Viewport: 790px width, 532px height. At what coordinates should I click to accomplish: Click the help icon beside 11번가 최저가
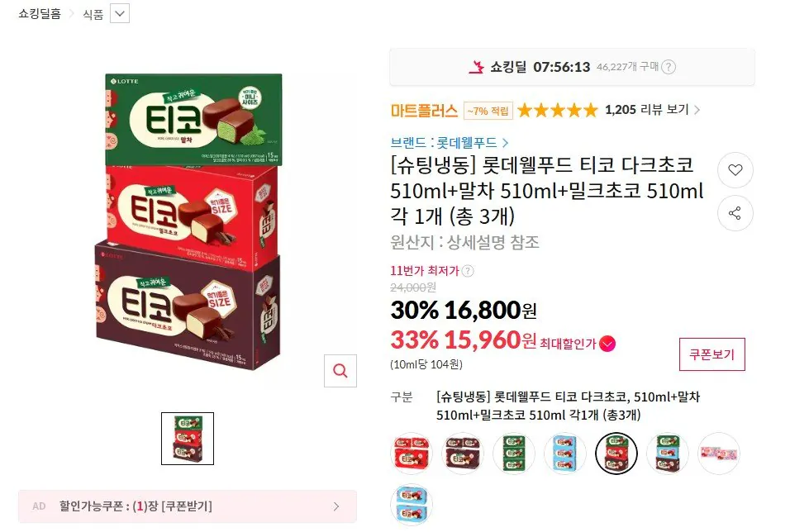(469, 270)
